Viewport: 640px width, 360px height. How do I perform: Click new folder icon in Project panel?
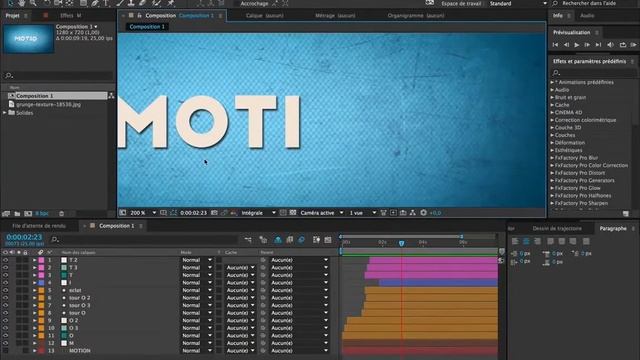17,213
